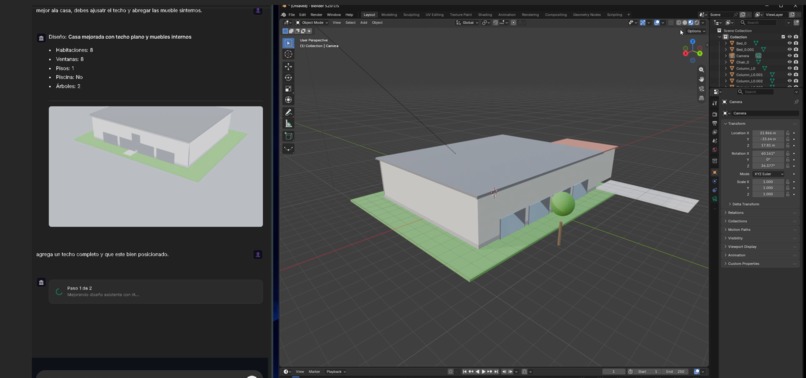This screenshot has height=378, width=806.
Task: Open the Edit menu
Action: coord(303,15)
